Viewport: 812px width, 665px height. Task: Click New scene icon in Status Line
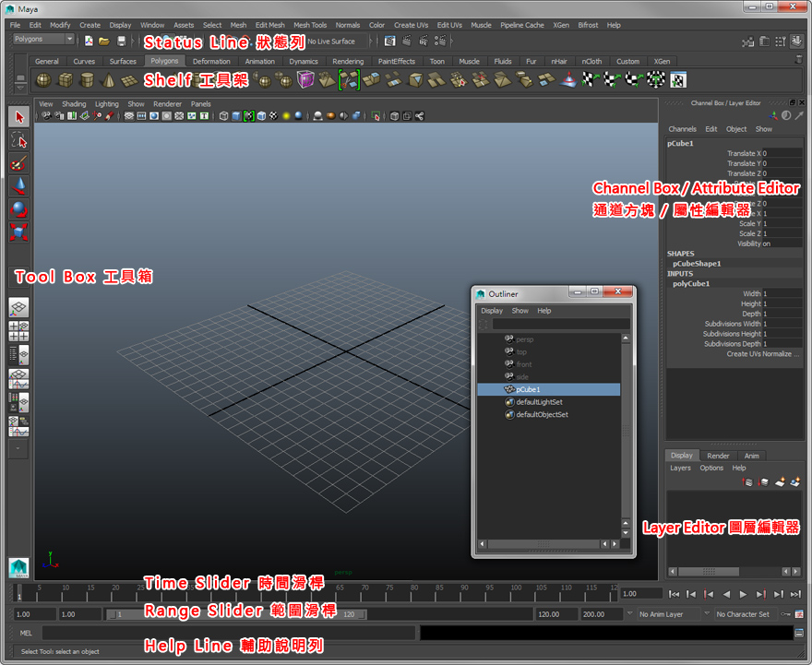[x=89, y=41]
